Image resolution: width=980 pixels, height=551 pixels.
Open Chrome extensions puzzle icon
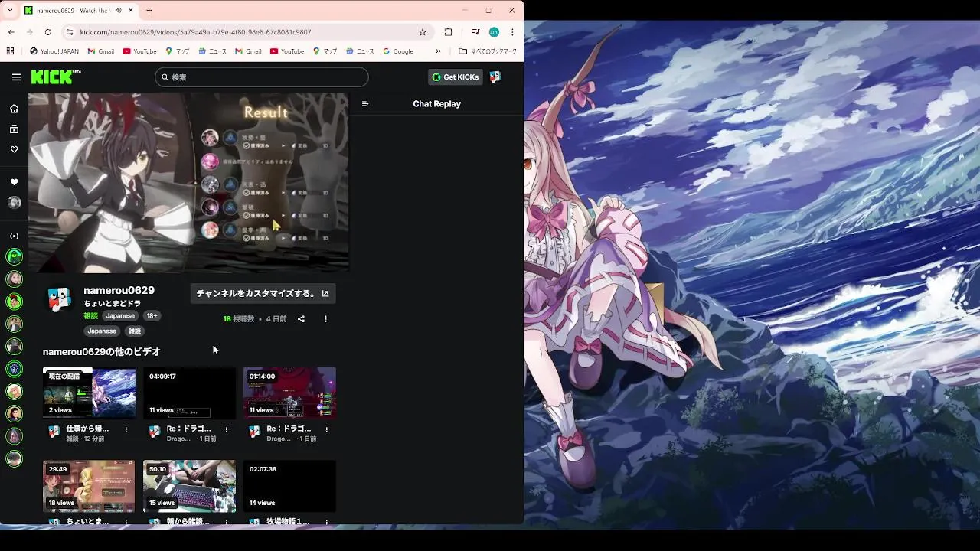[449, 32]
